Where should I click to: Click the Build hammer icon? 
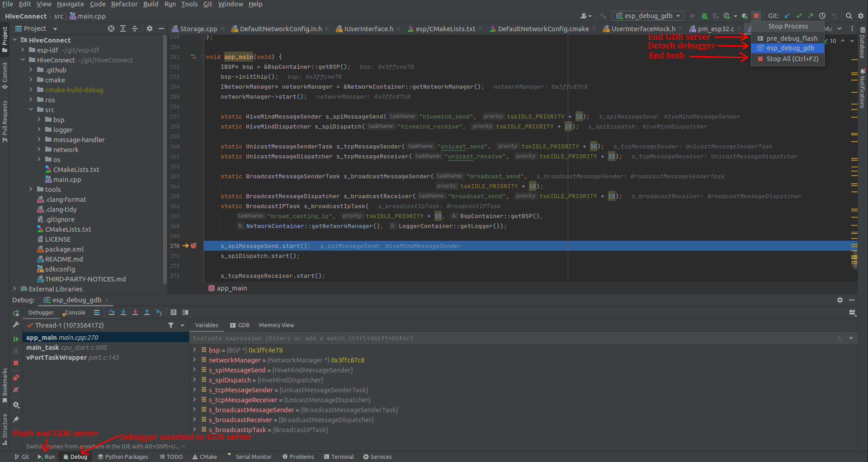coord(603,16)
